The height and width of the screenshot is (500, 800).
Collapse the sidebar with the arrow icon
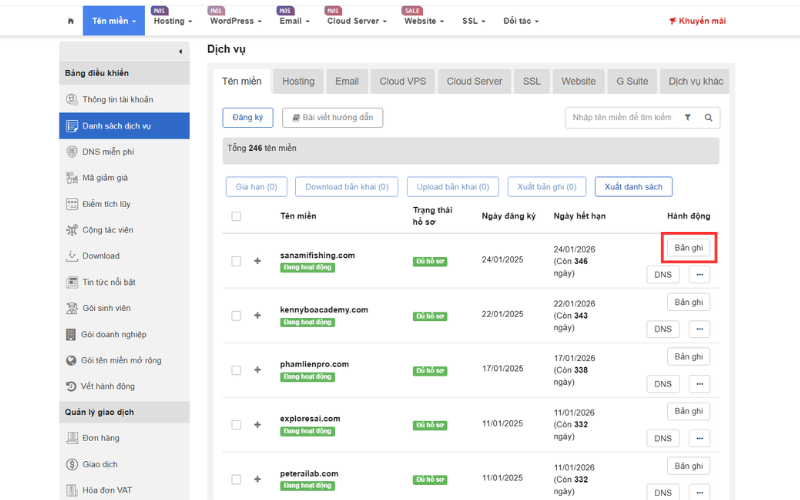click(180, 52)
